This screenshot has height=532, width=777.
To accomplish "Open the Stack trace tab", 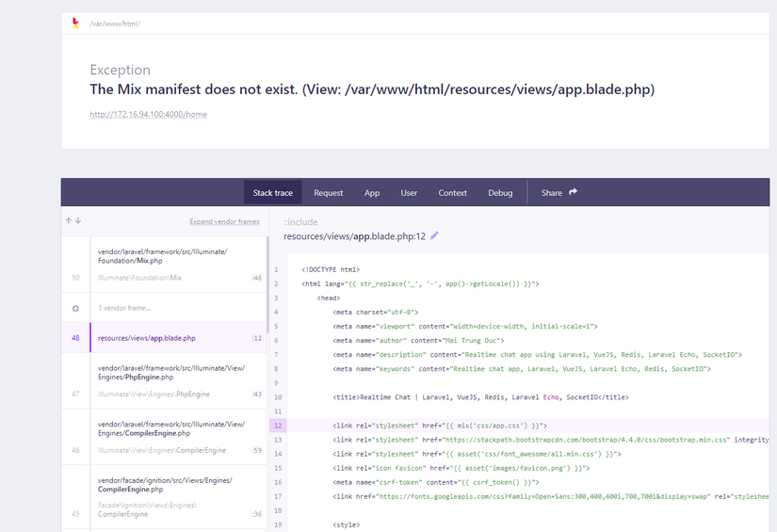I will 272,193.
